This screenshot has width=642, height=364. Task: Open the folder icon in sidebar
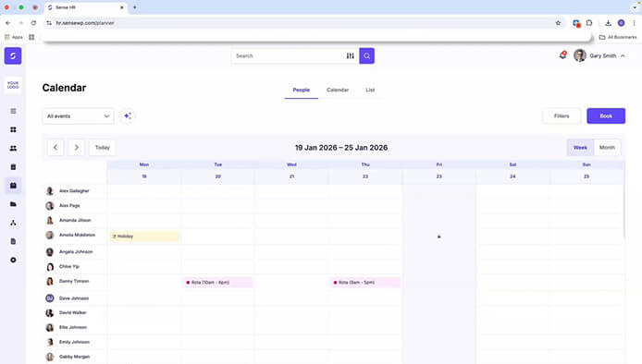13,204
